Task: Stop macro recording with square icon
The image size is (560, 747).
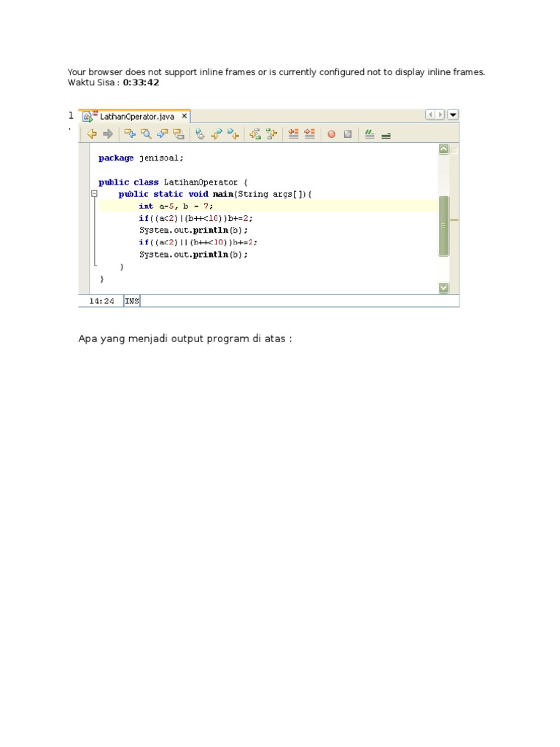Action: point(348,133)
